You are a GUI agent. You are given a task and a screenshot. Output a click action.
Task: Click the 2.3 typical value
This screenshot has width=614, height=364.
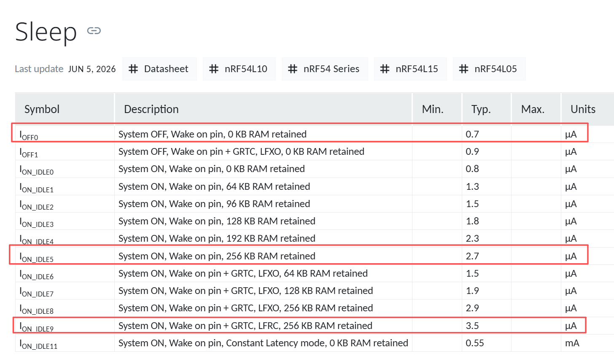(x=472, y=238)
